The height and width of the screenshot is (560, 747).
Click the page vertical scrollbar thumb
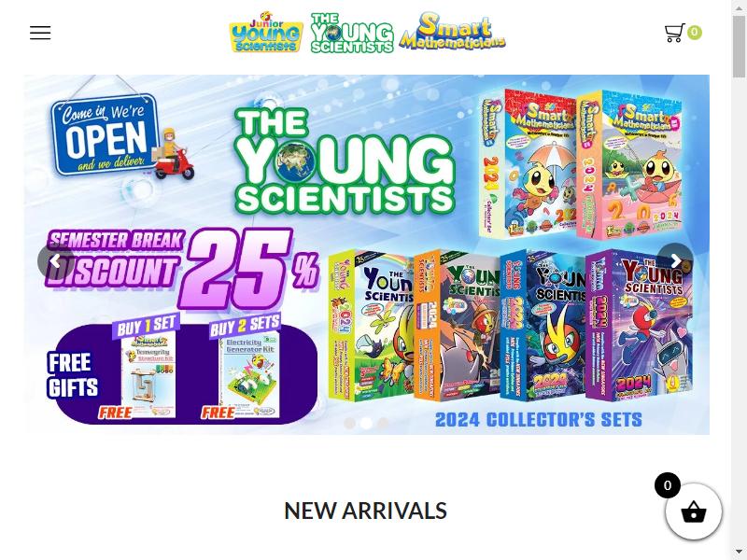pyautogui.click(x=739, y=46)
